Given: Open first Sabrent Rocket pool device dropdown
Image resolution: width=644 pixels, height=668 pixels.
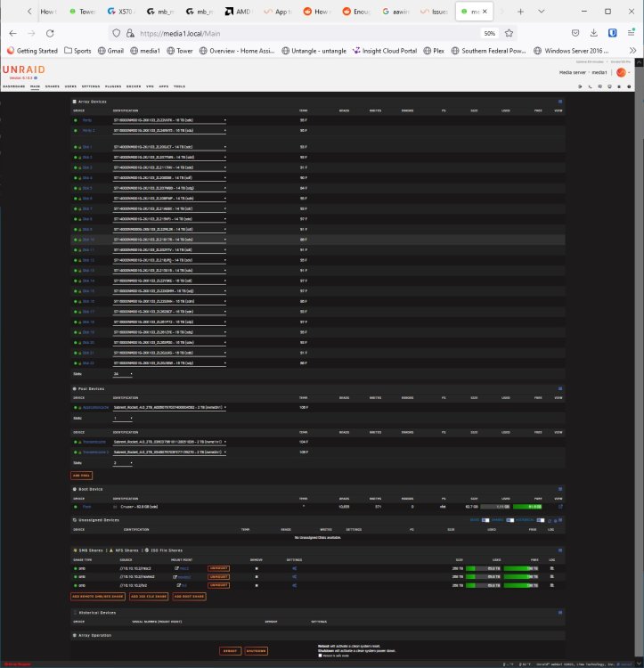Looking at the screenshot, I should click(169, 408).
